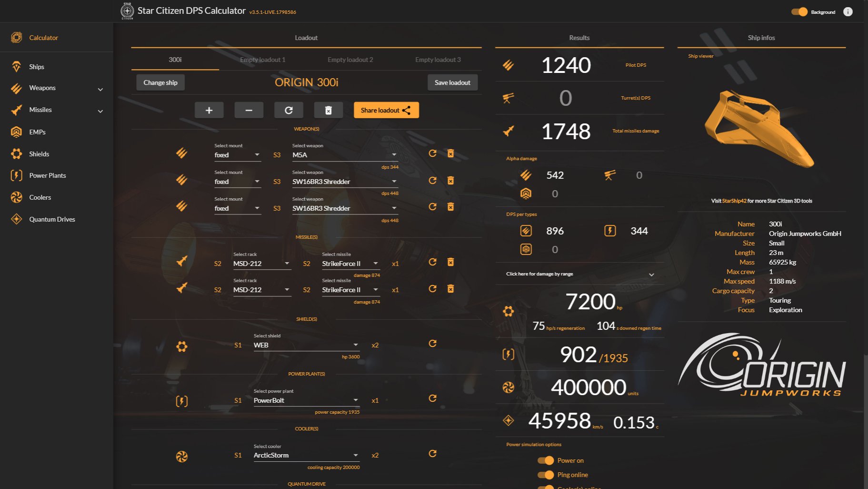Viewport: 868px width, 489px height.
Task: Reset the WEB shield row
Action: click(432, 343)
